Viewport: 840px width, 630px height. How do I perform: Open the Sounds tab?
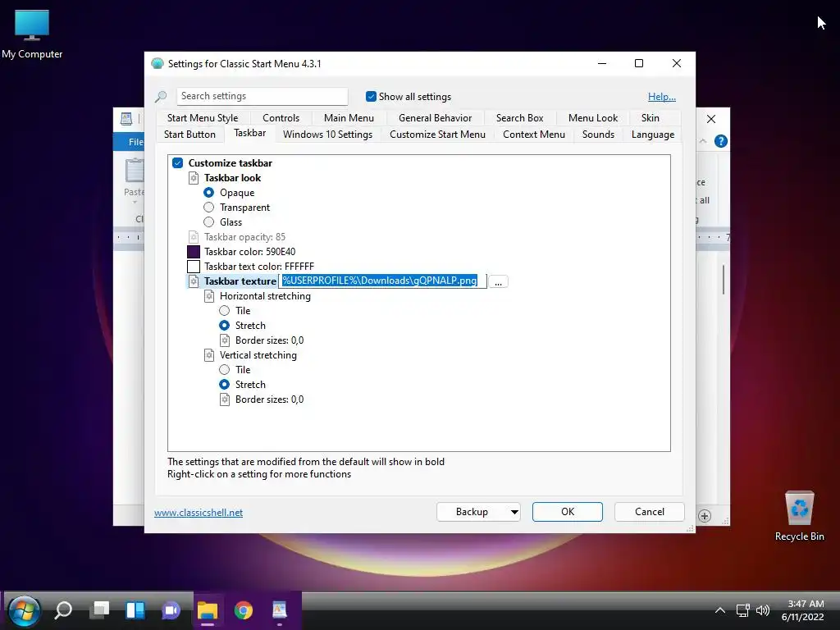tap(598, 135)
